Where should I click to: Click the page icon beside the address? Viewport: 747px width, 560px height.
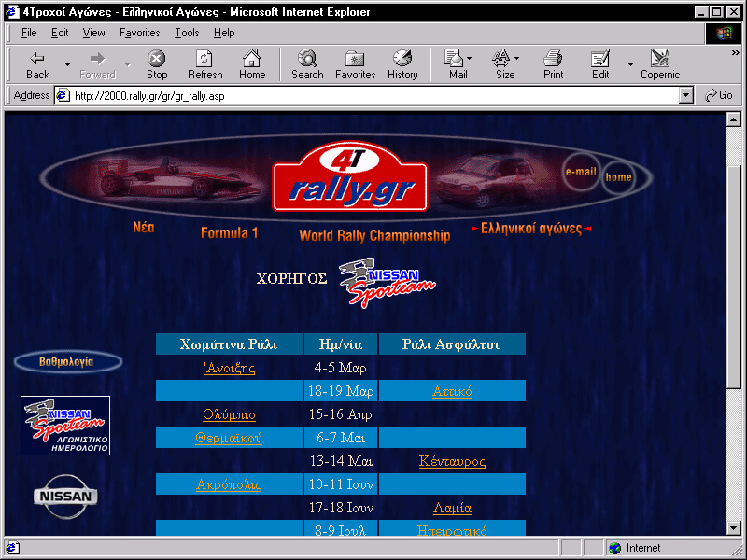(63, 96)
